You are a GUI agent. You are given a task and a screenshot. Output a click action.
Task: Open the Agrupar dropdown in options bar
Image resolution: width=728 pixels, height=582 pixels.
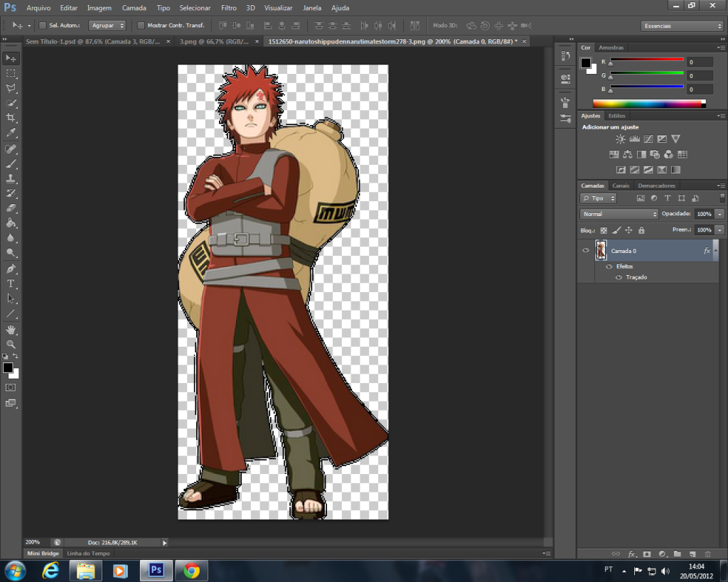pos(107,26)
